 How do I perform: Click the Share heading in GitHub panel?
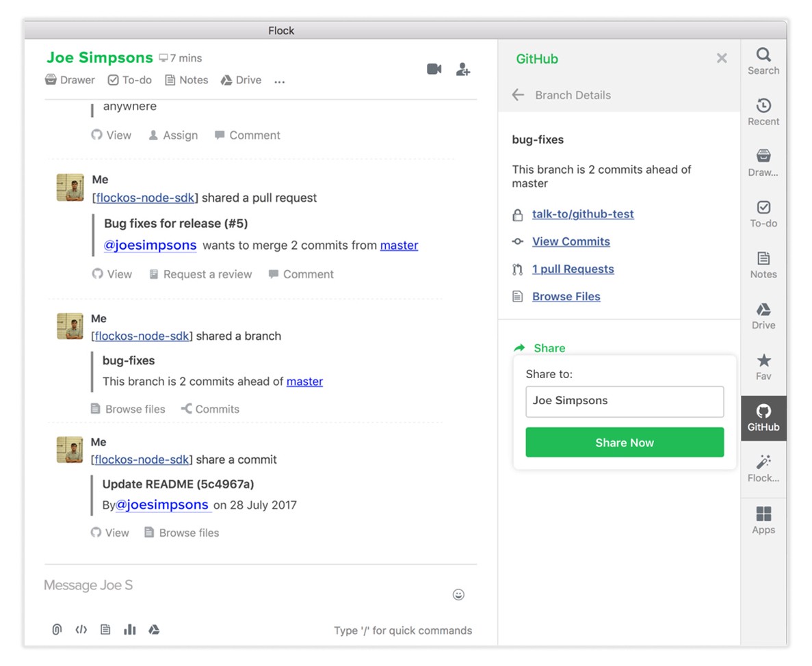[549, 348]
